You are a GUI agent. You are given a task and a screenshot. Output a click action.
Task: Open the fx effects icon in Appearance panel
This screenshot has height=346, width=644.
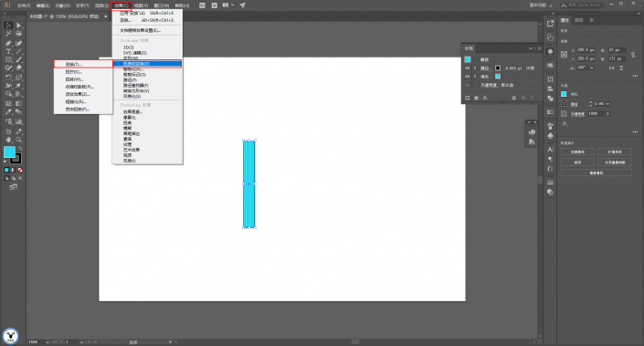pos(485,98)
